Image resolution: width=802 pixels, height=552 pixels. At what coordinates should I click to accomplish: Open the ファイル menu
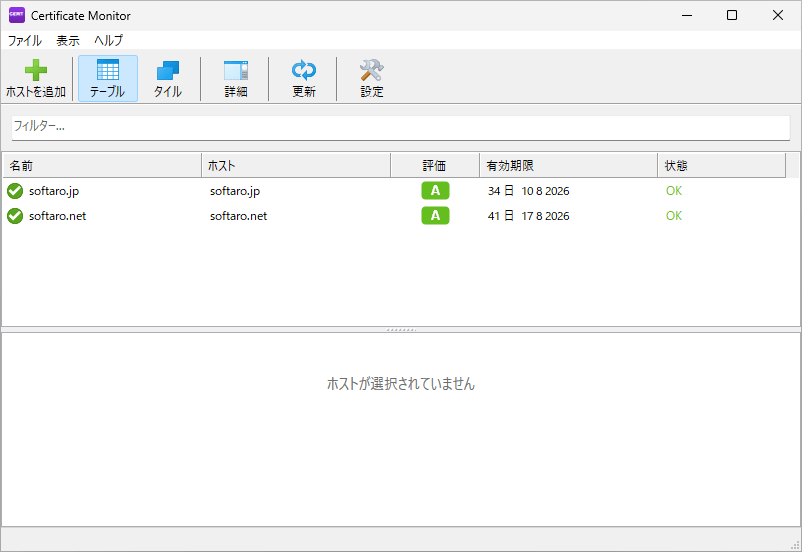pyautogui.click(x=25, y=40)
